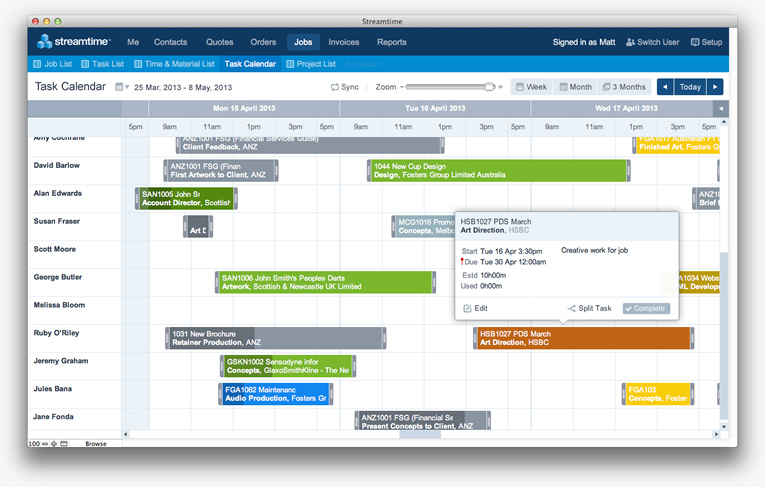Click the zoom in plus icon
Screen dimensions: 765x487
pyautogui.click(x=500, y=87)
